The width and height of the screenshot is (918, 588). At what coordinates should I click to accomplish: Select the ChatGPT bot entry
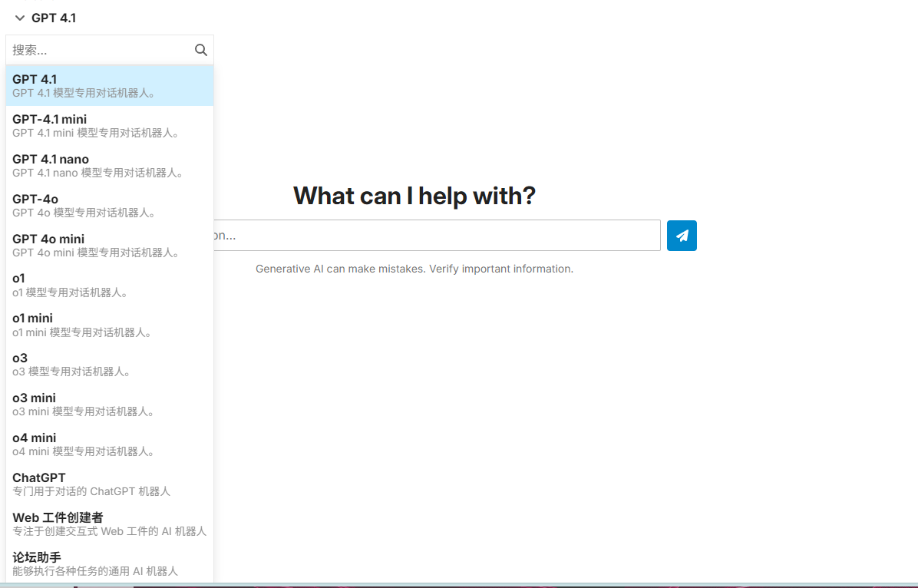pyautogui.click(x=110, y=484)
